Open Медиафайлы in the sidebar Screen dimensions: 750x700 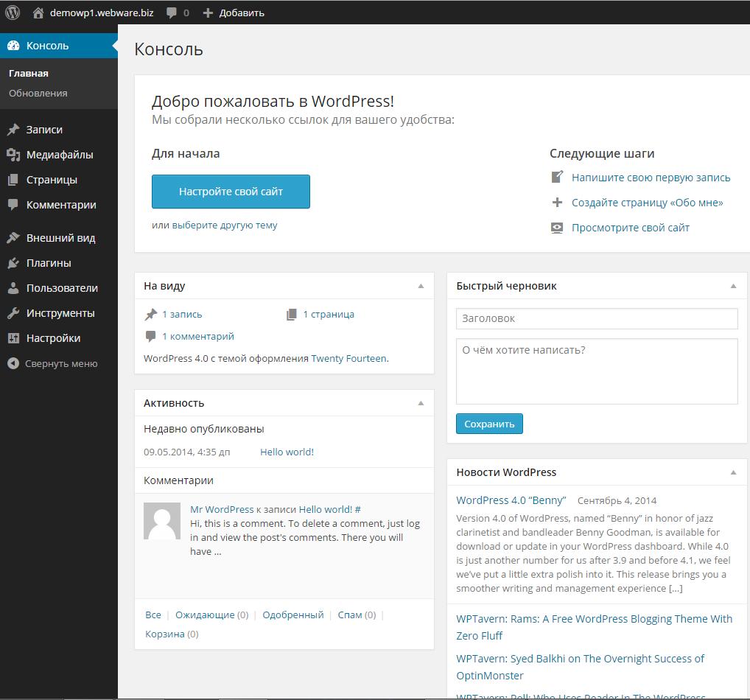point(60,155)
